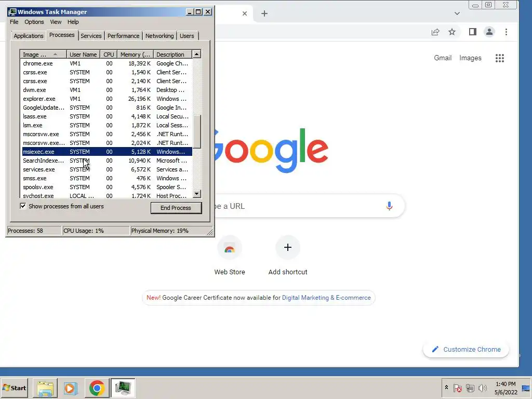532x399 pixels.
Task: Launch Windows Media Player from taskbar
Action: click(71, 388)
